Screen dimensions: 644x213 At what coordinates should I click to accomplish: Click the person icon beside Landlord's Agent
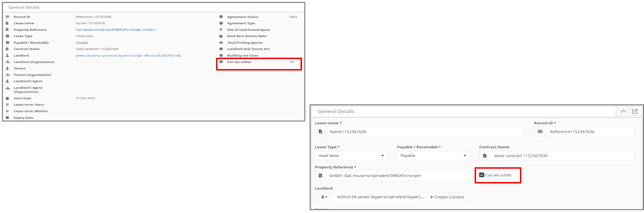(x=7, y=81)
